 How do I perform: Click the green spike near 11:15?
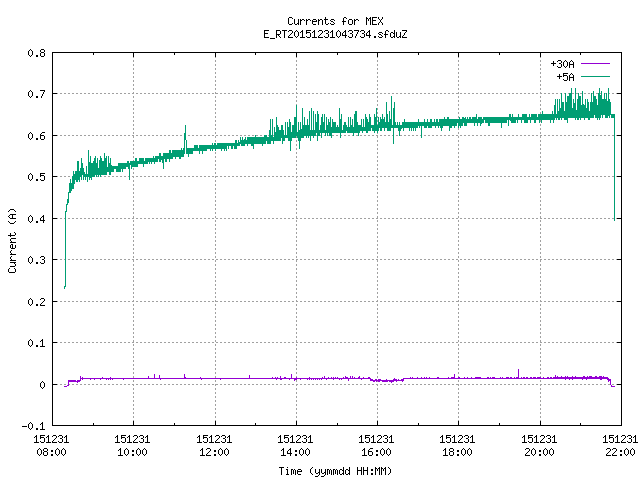[185, 137]
